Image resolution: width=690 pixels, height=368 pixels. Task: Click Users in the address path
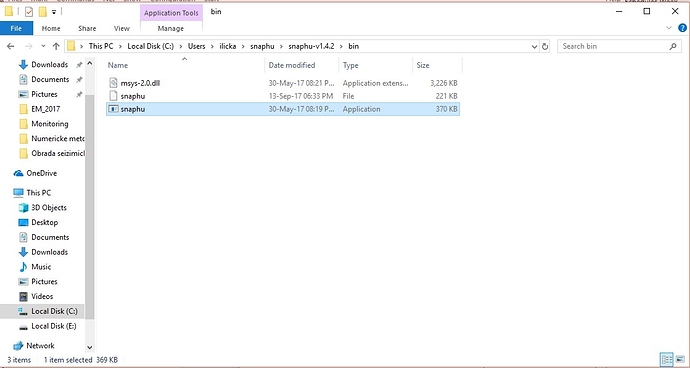(196, 46)
